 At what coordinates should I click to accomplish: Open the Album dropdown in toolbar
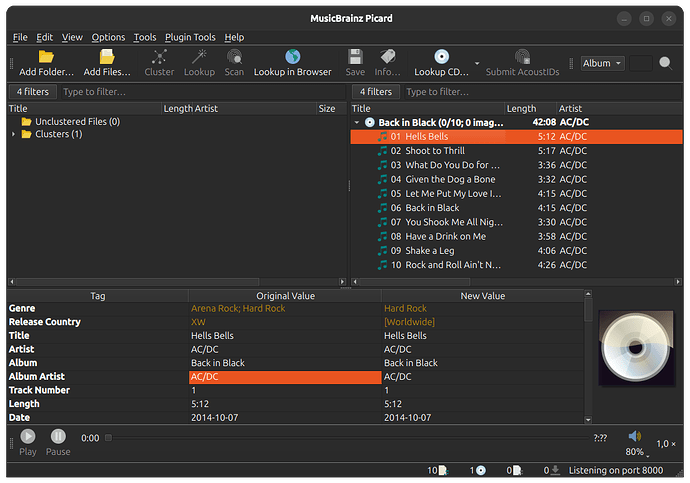point(603,63)
